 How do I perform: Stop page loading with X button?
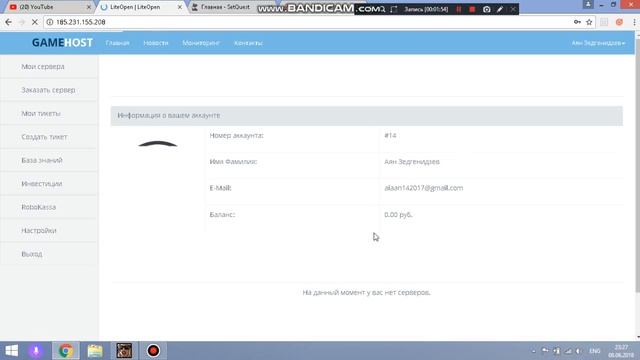(x=35, y=22)
